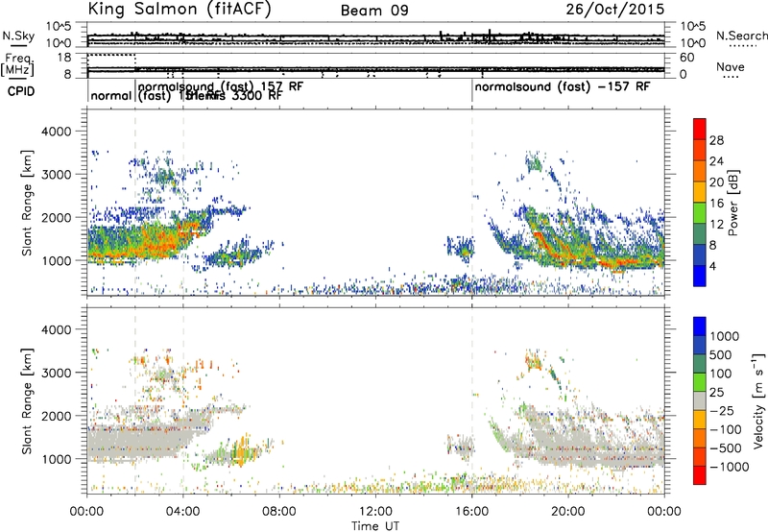768x532 pixels.
Task: Click 'normalsound (fast) -157 RF' label
Action: tap(563, 87)
